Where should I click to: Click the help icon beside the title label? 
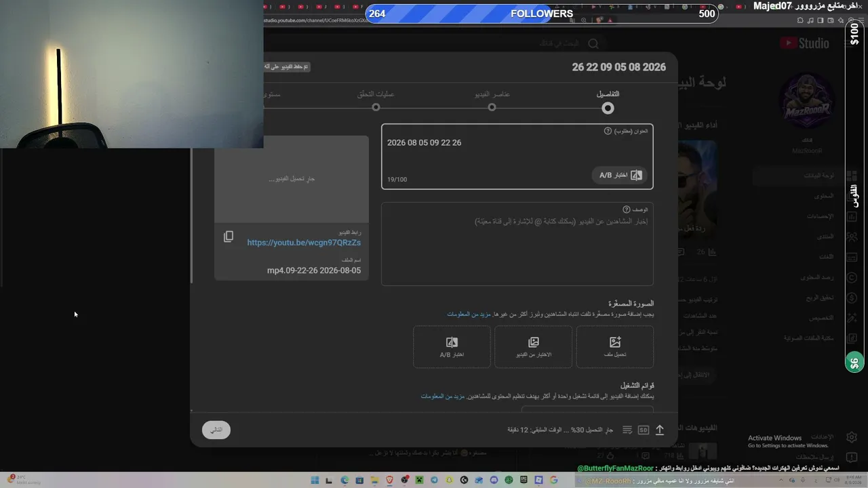(608, 131)
